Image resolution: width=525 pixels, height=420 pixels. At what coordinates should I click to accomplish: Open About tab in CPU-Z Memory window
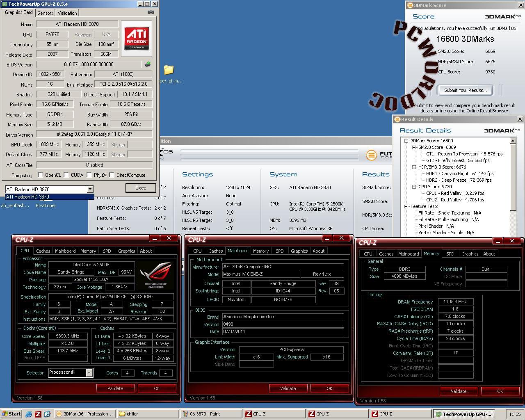point(489,254)
